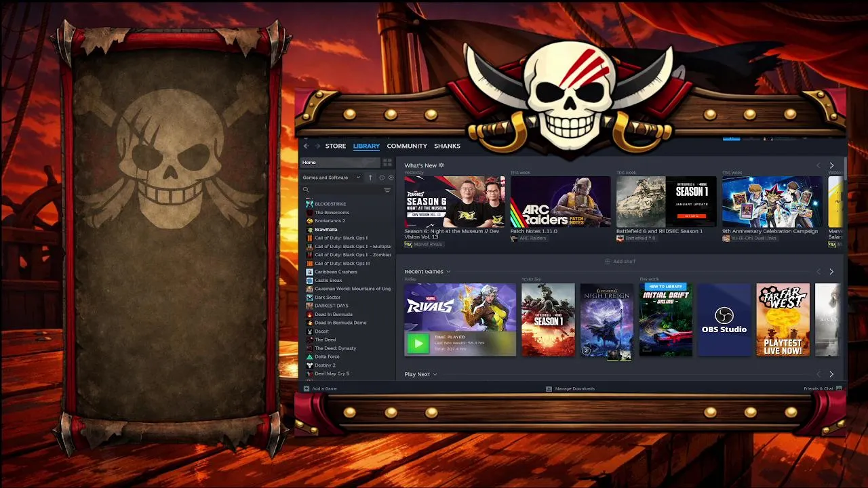Click the Friends & Chat icon
This screenshot has height=488, width=868.
pos(839,388)
